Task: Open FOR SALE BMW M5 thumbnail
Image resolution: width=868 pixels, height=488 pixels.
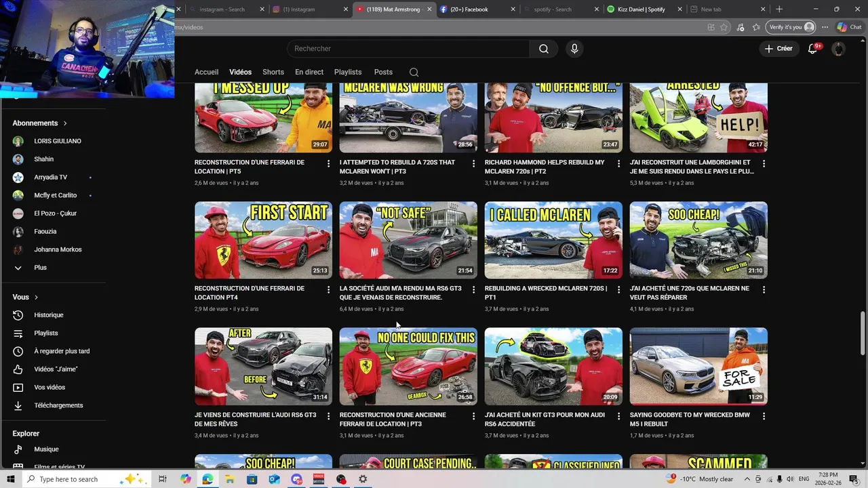Action: pyautogui.click(x=698, y=366)
